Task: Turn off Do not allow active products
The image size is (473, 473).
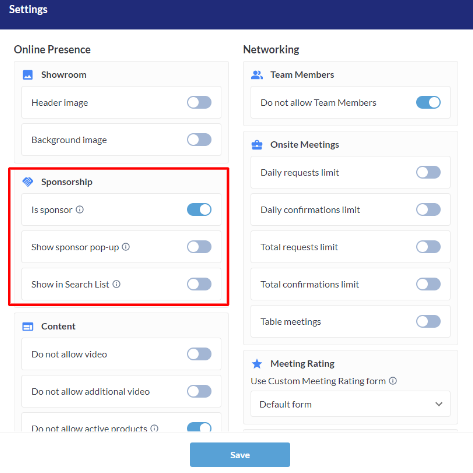Action: pos(199,427)
